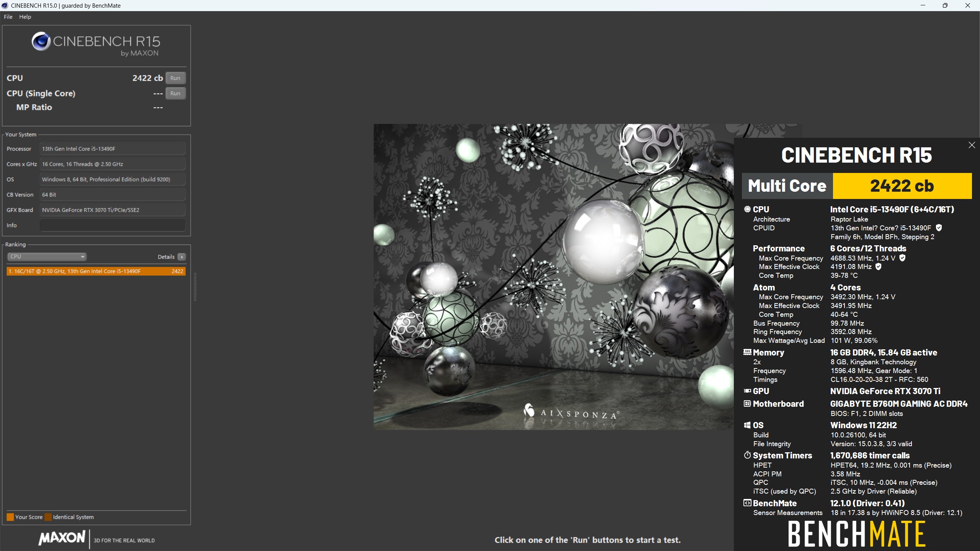Click the Ring Frequency 3592.08 MHz value

(x=851, y=332)
